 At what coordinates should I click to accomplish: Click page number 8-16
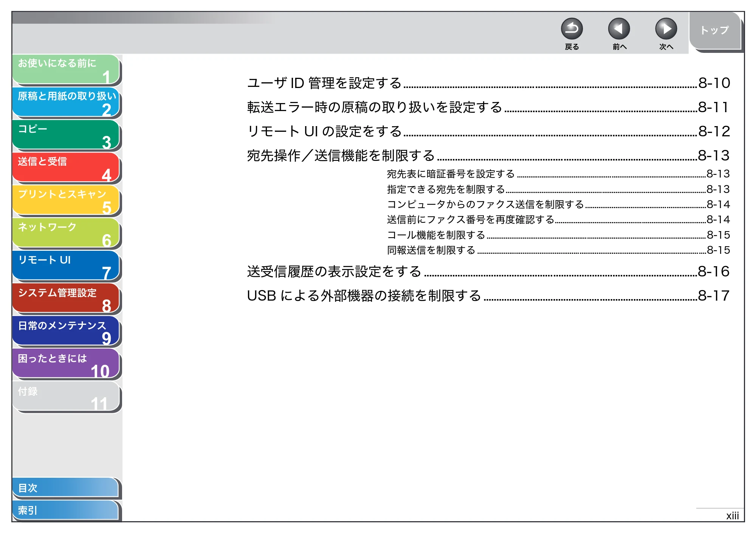pos(714,272)
